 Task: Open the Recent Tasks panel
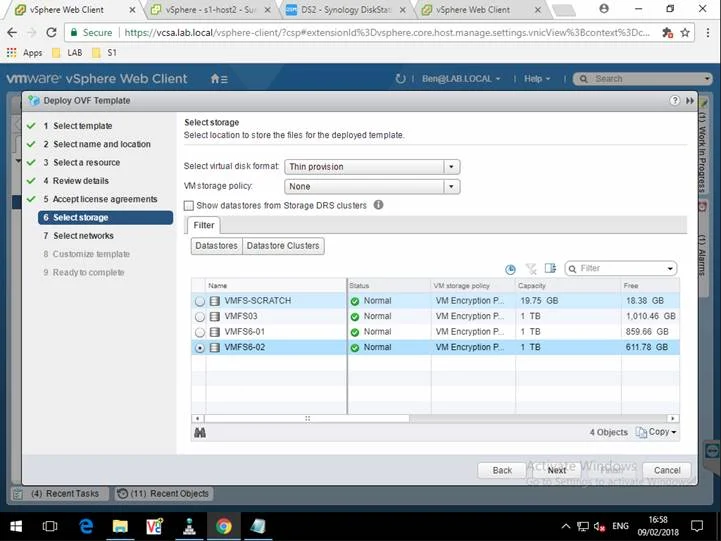pos(60,494)
